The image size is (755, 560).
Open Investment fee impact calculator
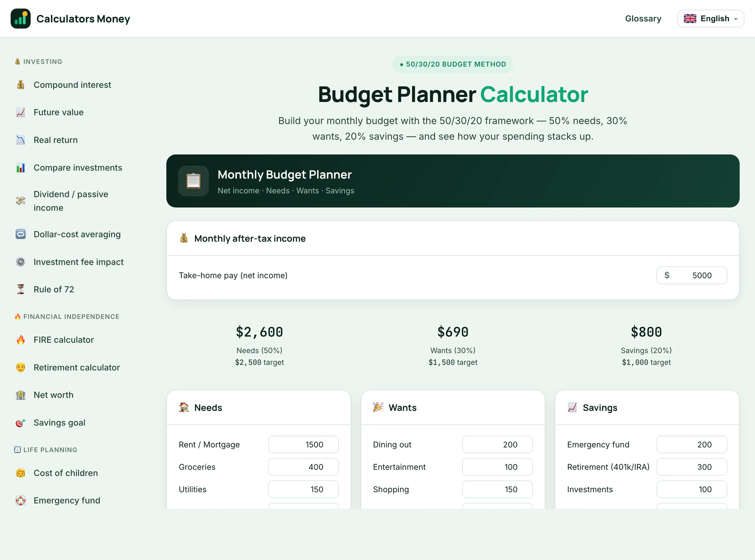point(78,262)
